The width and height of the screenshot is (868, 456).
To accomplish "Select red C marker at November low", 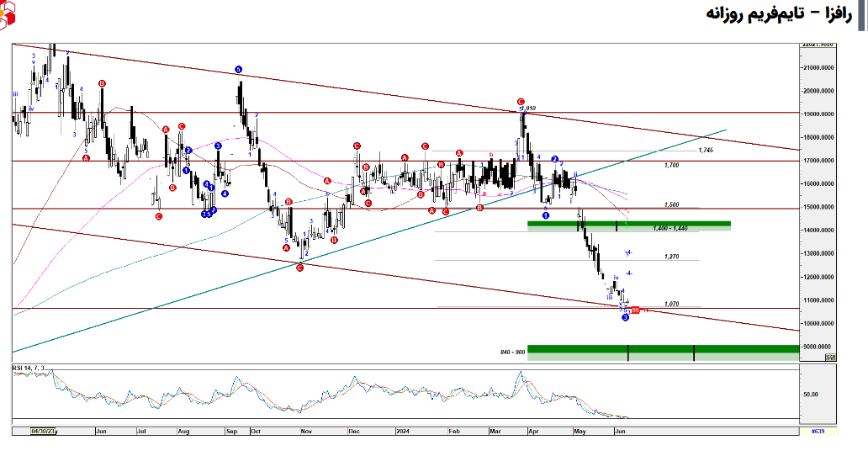I will click(x=300, y=267).
